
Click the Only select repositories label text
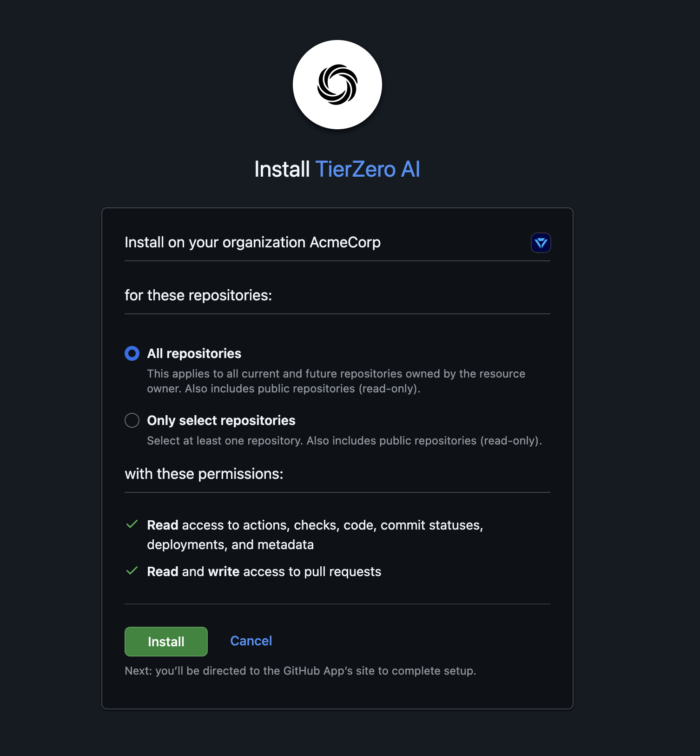tap(221, 420)
